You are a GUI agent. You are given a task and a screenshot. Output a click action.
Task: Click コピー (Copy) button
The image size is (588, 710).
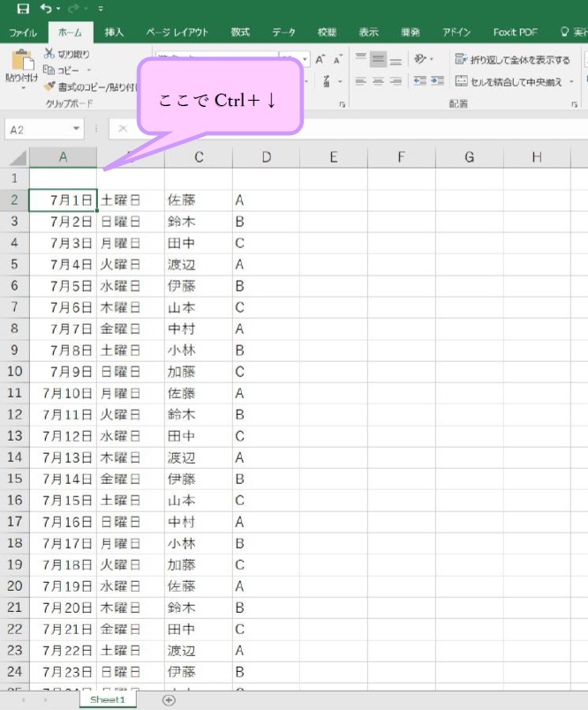point(61,70)
